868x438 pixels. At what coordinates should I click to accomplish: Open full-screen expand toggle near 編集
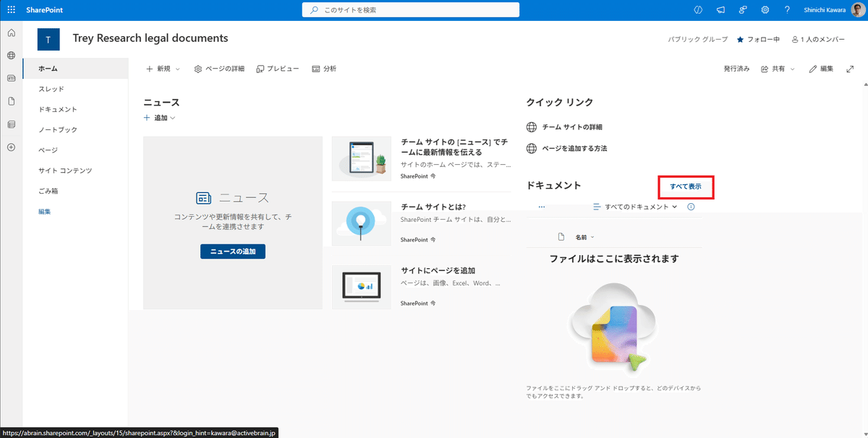click(x=850, y=68)
